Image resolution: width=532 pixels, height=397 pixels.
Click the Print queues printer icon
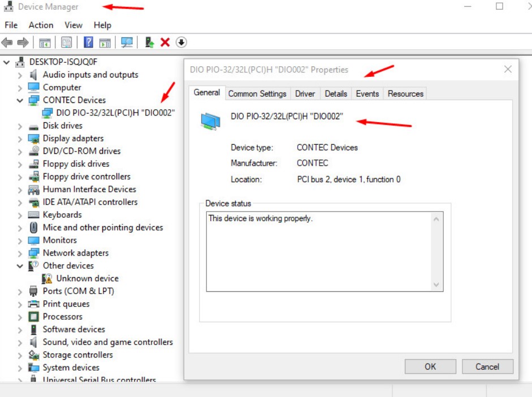(33, 304)
